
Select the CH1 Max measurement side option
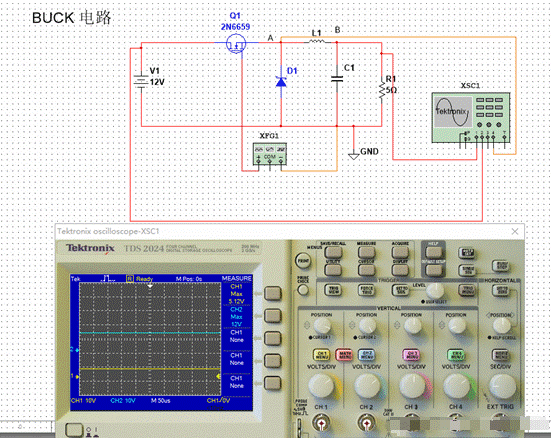click(x=273, y=293)
